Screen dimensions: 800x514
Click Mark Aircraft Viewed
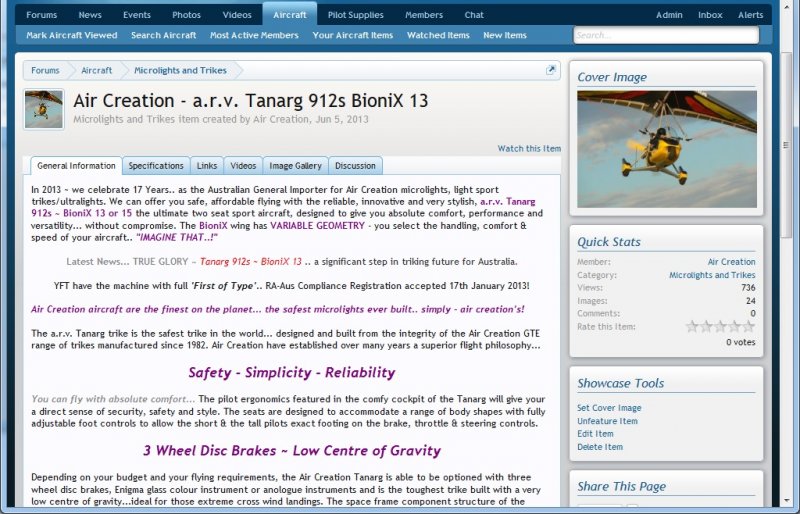(71, 35)
